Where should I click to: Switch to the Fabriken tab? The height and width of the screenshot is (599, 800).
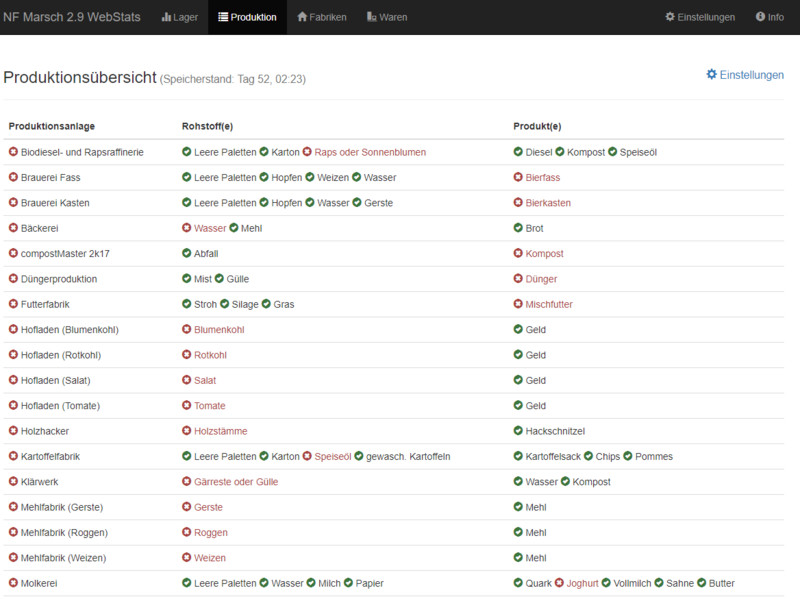(x=322, y=17)
